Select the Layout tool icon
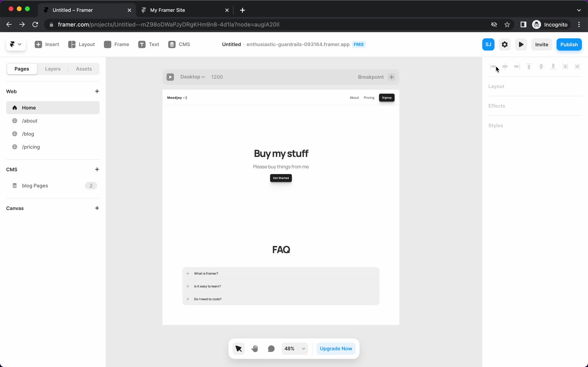Image resolution: width=588 pixels, height=367 pixels. [x=71, y=44]
